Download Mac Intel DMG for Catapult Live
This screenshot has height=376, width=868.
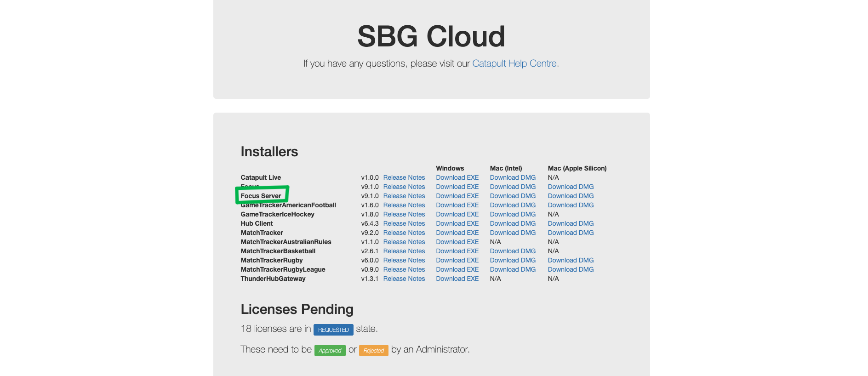click(x=513, y=177)
